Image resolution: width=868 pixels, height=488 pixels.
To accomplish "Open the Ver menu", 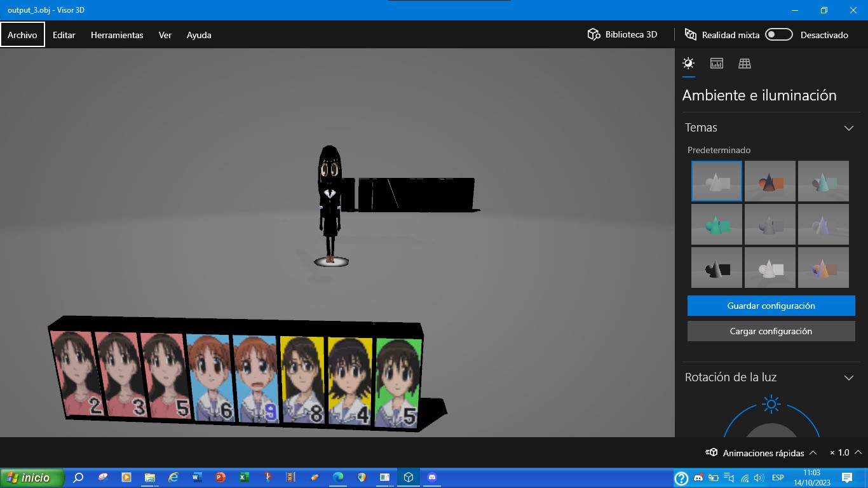I will click(165, 35).
